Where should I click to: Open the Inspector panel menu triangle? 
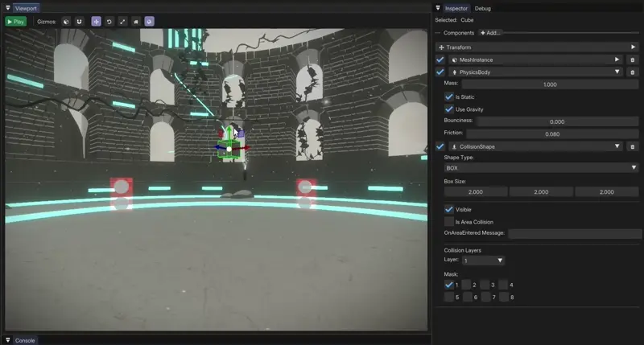pyautogui.click(x=438, y=8)
